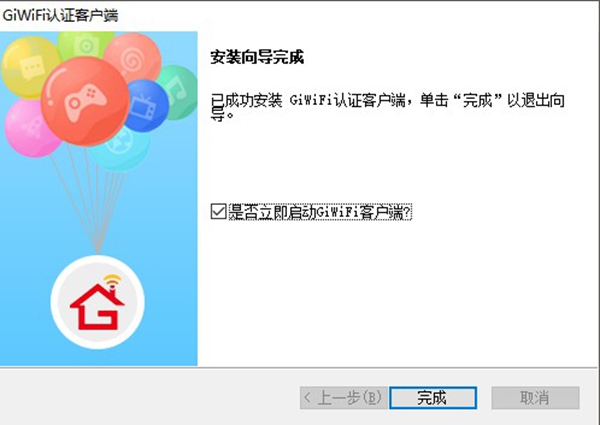
Task: Click the red game controller balloon
Action: click(85, 101)
